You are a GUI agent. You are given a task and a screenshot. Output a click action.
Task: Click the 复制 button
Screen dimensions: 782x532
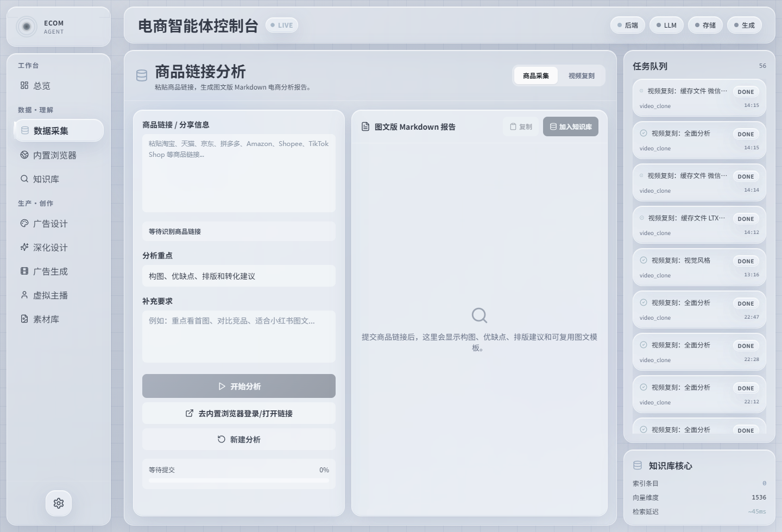(x=521, y=126)
